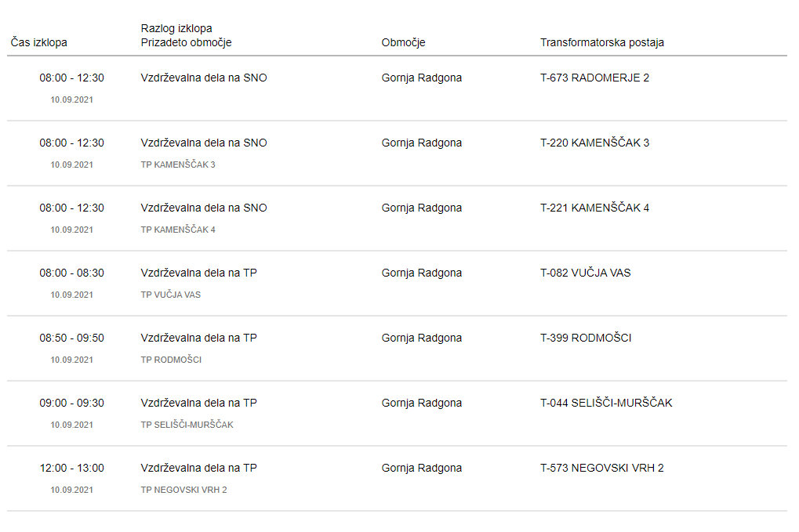Image resolution: width=799 pixels, height=532 pixels.
Task: Select the T-220 KAMENŠČAK 3 station entry
Action: pos(594,143)
